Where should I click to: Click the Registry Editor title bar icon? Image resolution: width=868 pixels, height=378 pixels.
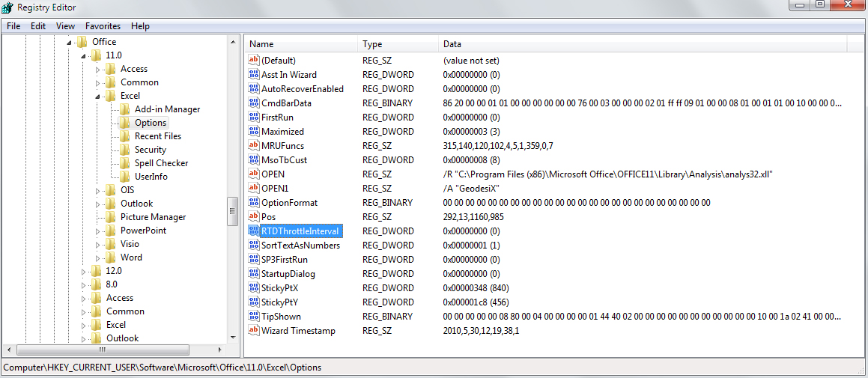click(7, 7)
